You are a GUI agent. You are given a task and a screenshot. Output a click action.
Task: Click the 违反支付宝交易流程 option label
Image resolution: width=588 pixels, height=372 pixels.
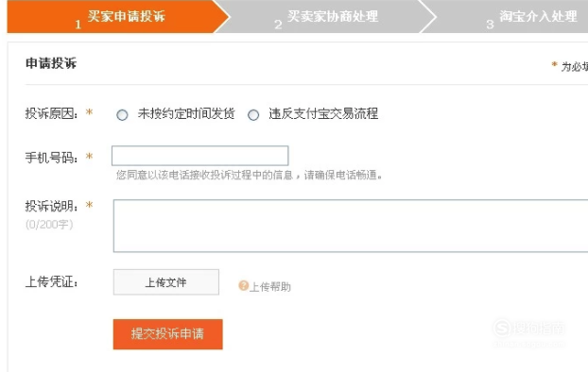[323, 113]
